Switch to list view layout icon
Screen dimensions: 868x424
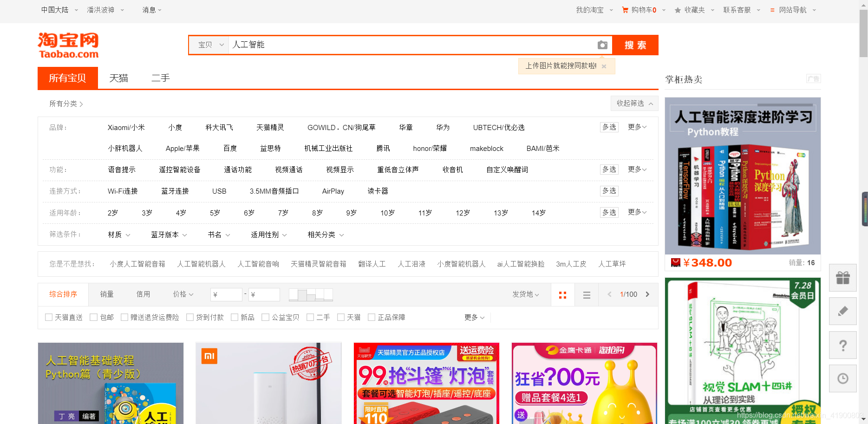pyautogui.click(x=587, y=295)
